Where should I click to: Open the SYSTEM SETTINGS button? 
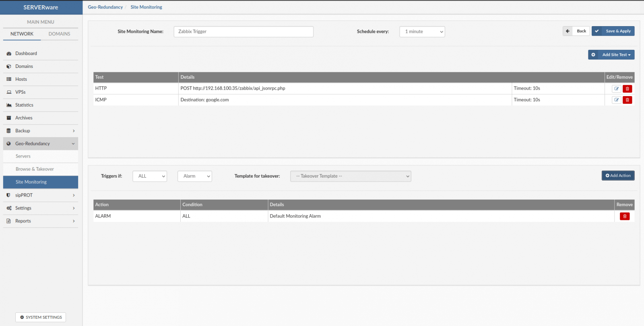point(41,317)
